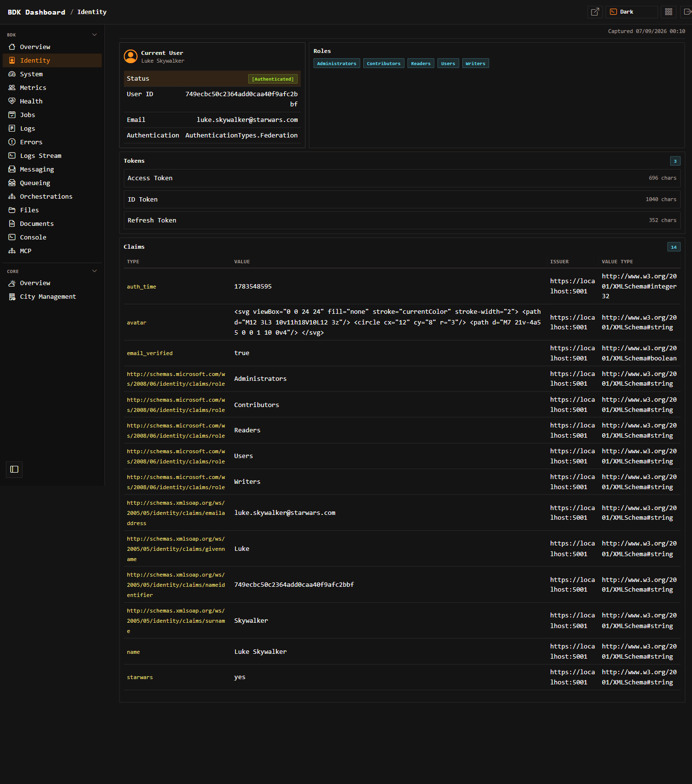Open City Management page
This screenshot has width=692, height=784.
pos(52,296)
